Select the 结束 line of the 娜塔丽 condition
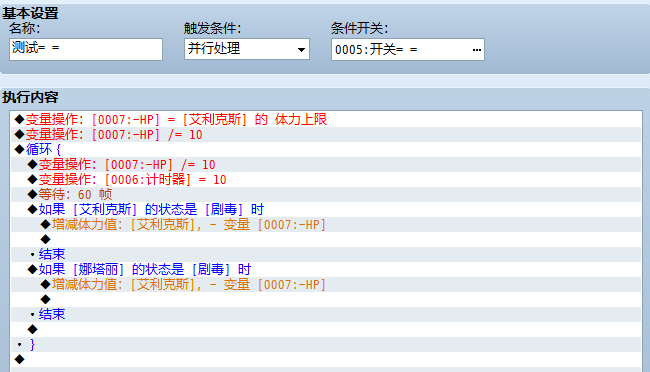The height and width of the screenshot is (372, 650). click(x=325, y=314)
